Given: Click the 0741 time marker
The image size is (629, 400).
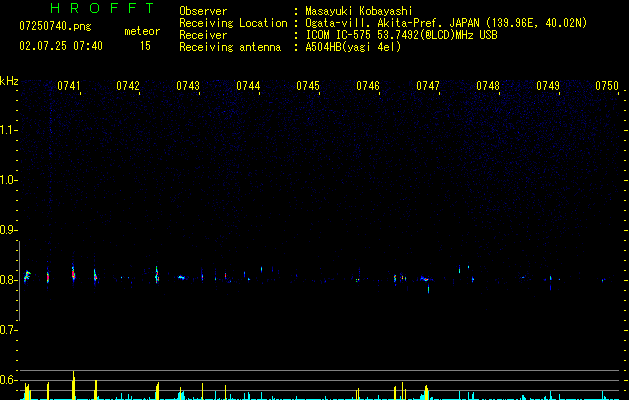Looking at the screenshot, I should (x=69, y=86).
